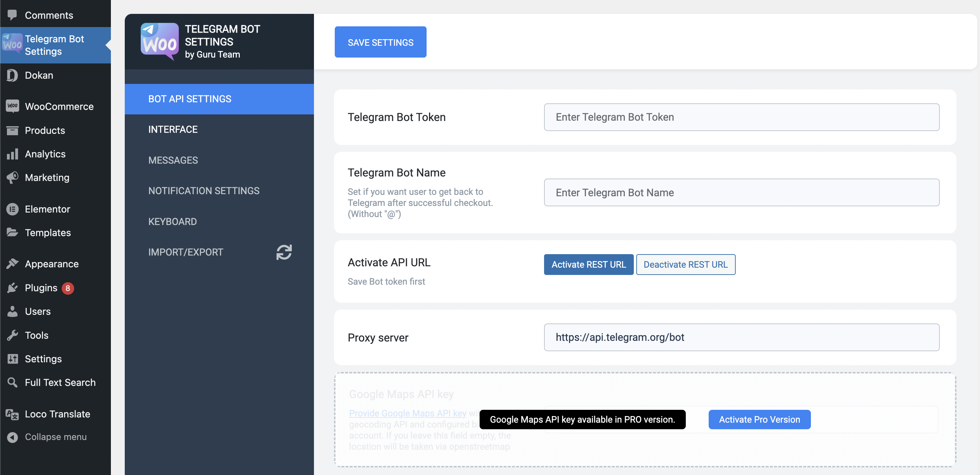Click the Plugins update count badge 8
Screen dimensions: 980x475
[x=68, y=288]
